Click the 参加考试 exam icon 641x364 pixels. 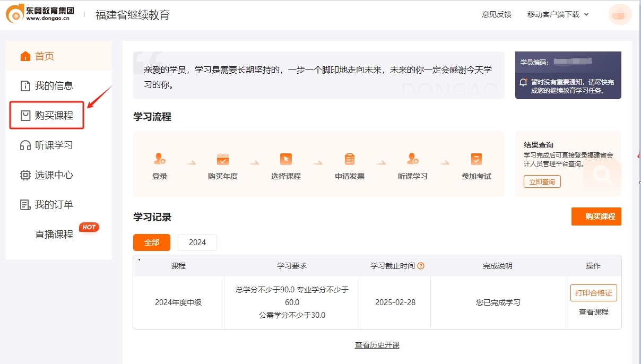click(476, 159)
